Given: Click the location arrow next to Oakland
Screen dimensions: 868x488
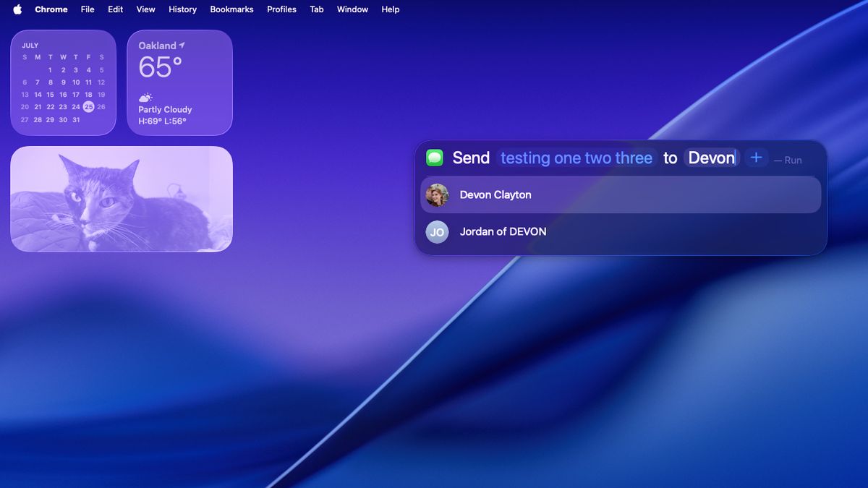Looking at the screenshot, I should coord(182,44).
